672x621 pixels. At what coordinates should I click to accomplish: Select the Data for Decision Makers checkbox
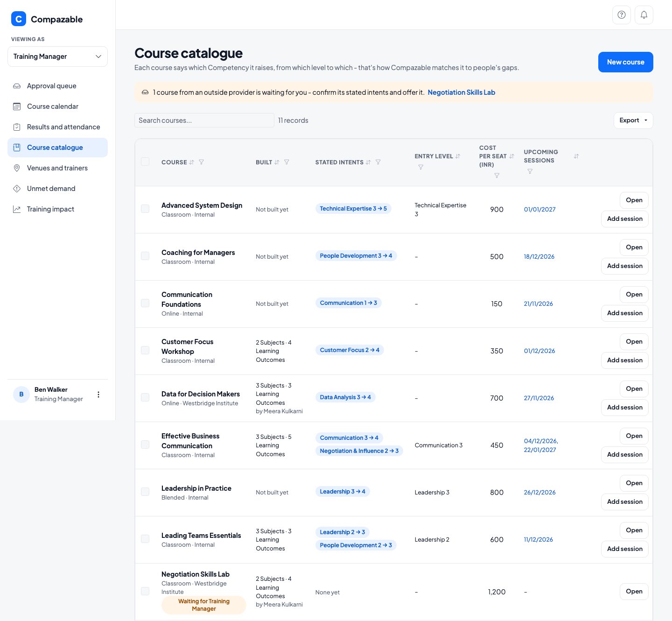point(145,397)
